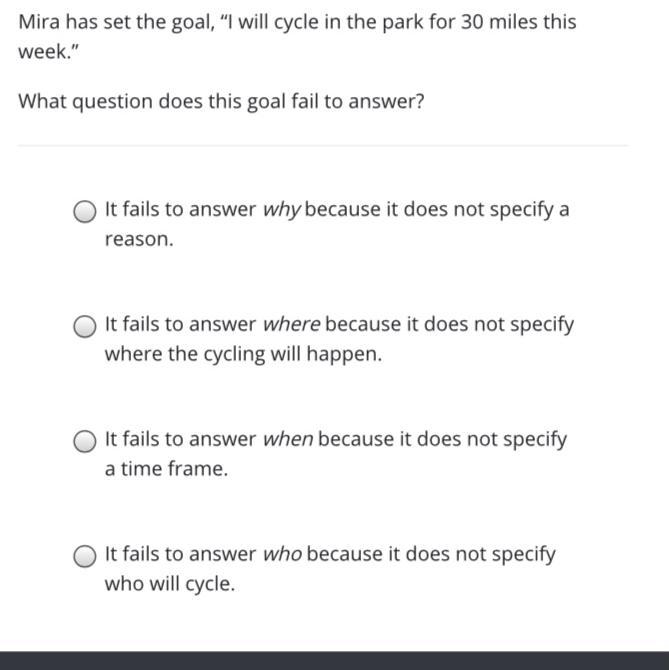Click the 'a time frame.' answer text
This screenshot has width=669, height=670.
click(x=166, y=469)
